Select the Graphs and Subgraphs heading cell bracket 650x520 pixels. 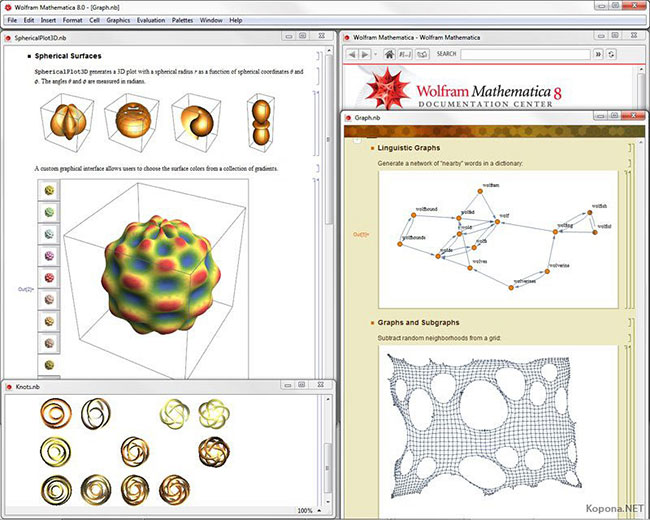630,323
